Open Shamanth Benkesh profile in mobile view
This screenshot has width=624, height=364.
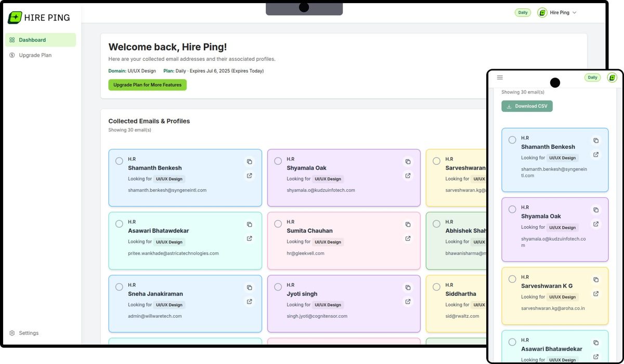tap(596, 154)
